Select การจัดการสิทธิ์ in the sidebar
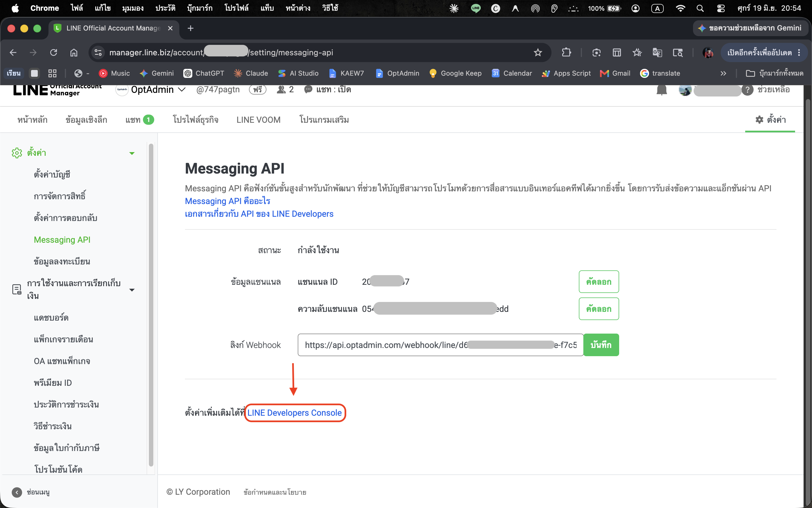Screen dimensions: 812x508 pyautogui.click(x=60, y=196)
